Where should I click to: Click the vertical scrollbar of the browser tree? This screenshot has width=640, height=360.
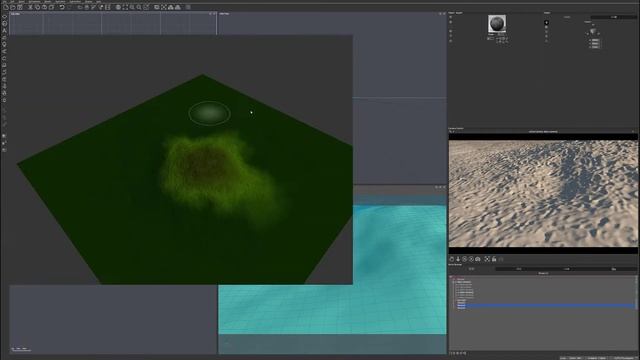pos(636,294)
